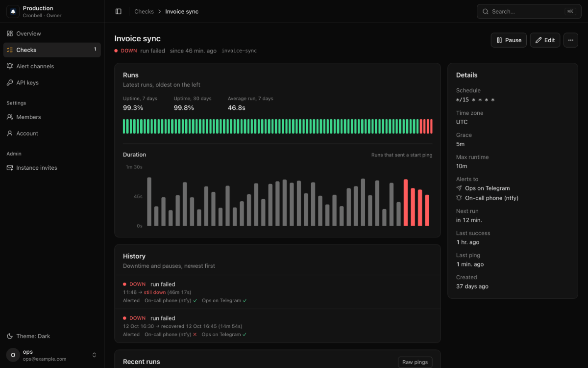Click the Telegram paper plane icon
Viewport: 588px width, 368px height.
(459, 188)
